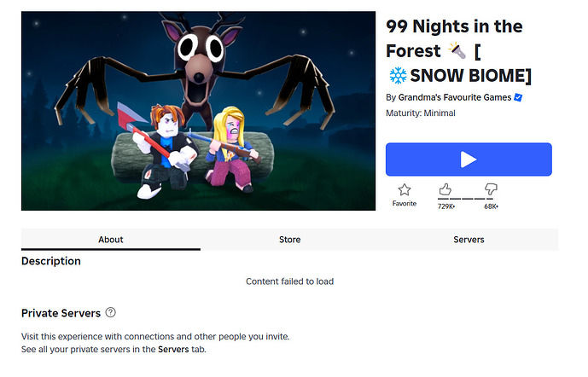
Task: Open the Servers tab
Action: click(469, 240)
